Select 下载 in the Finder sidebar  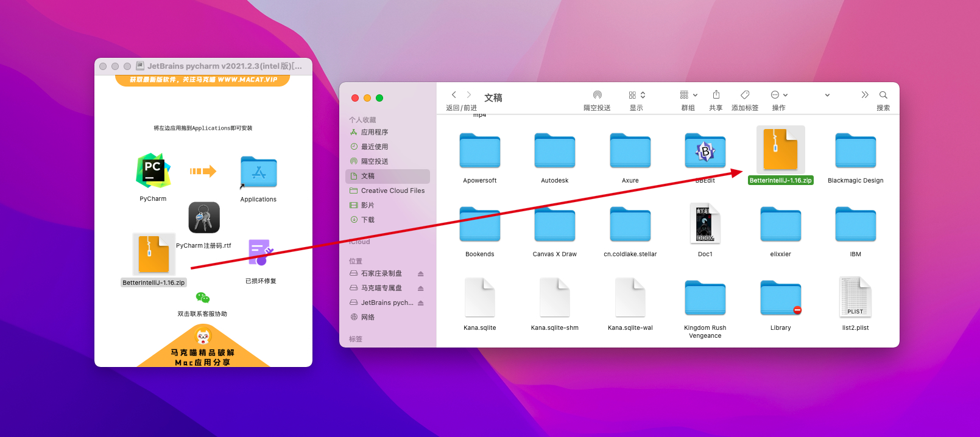point(387,220)
